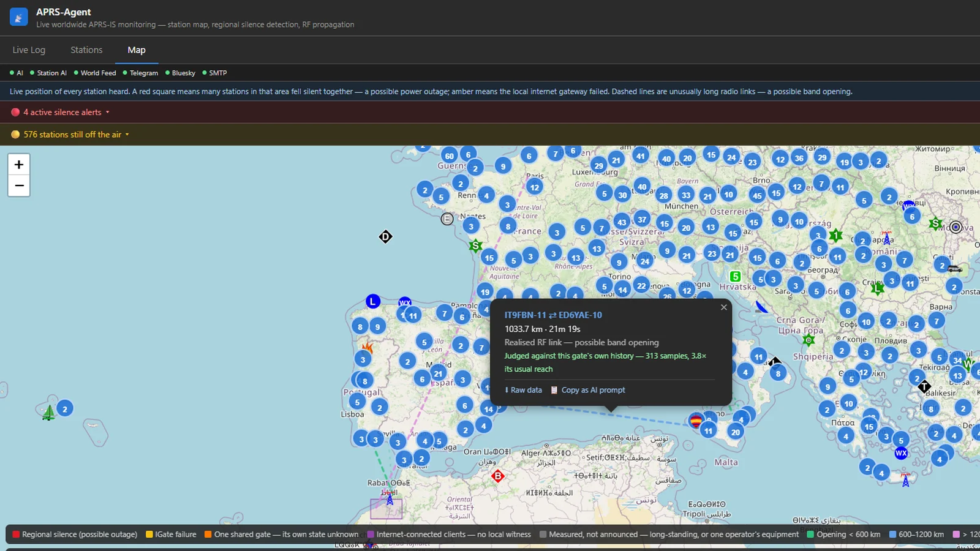Select the circled E marker near Nantes
The height and width of the screenshot is (551, 980).
tap(447, 219)
